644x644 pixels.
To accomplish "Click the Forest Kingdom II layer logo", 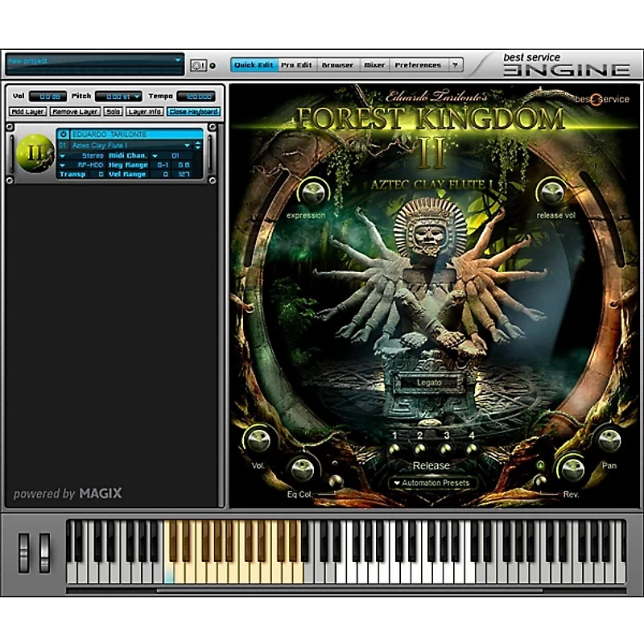I will 35,153.
